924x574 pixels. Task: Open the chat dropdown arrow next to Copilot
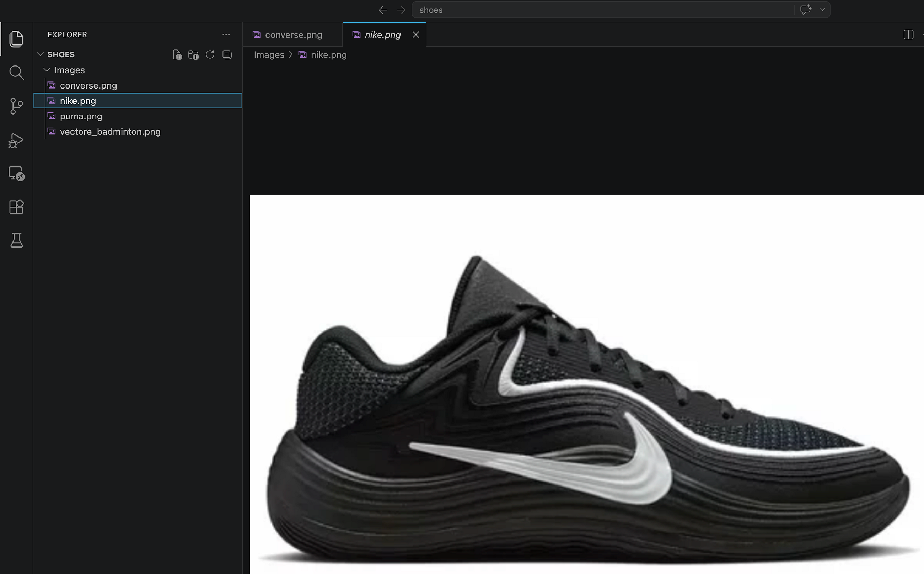click(x=822, y=10)
